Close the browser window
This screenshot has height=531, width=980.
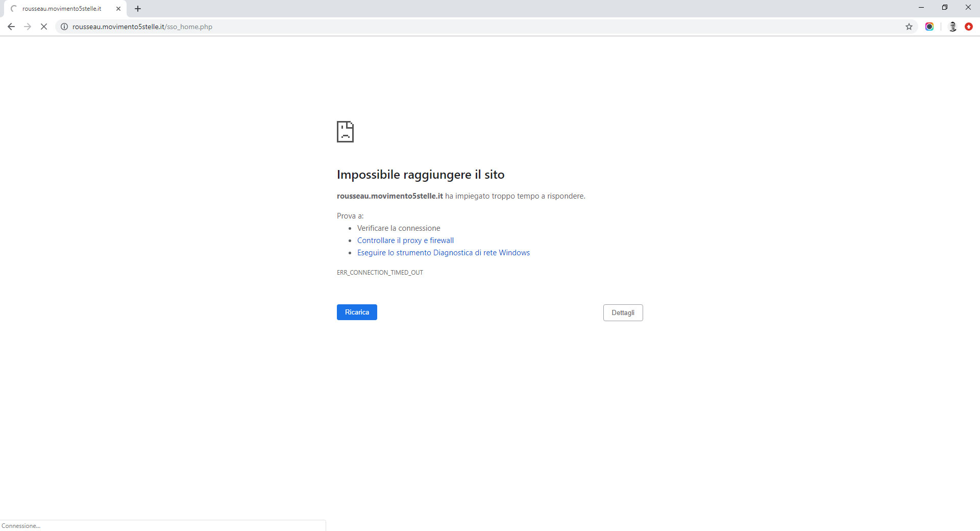coord(968,7)
